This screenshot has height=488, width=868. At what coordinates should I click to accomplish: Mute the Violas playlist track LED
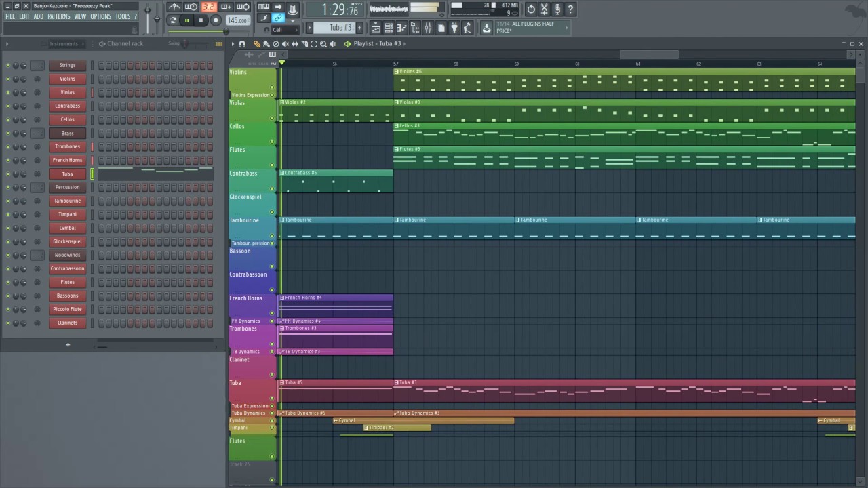[273, 119]
